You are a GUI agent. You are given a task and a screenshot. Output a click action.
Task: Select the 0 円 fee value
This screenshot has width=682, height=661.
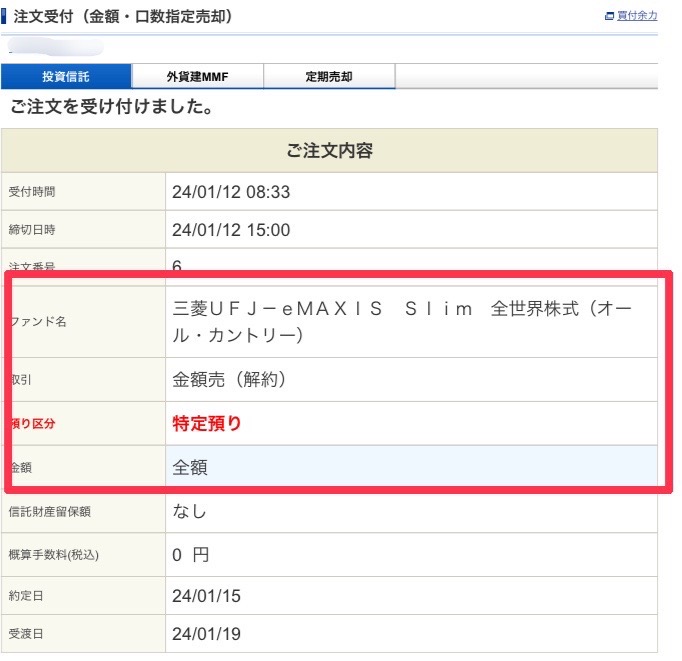[x=191, y=555]
